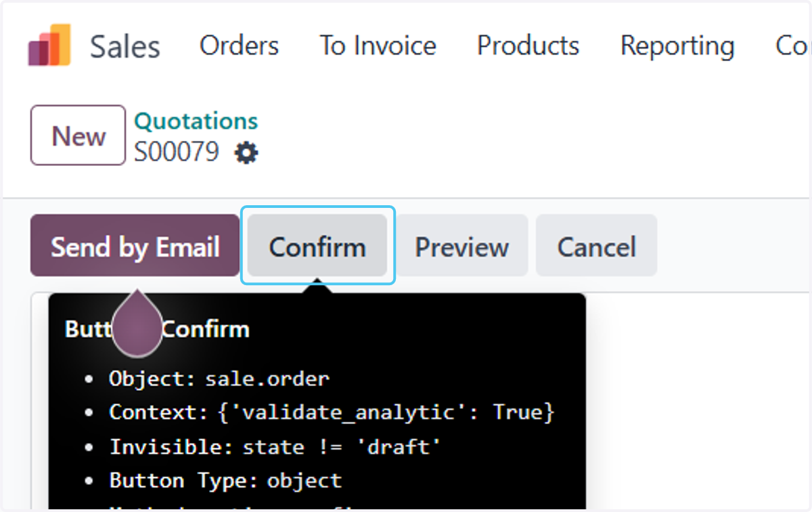Cancel the quotation

596,246
